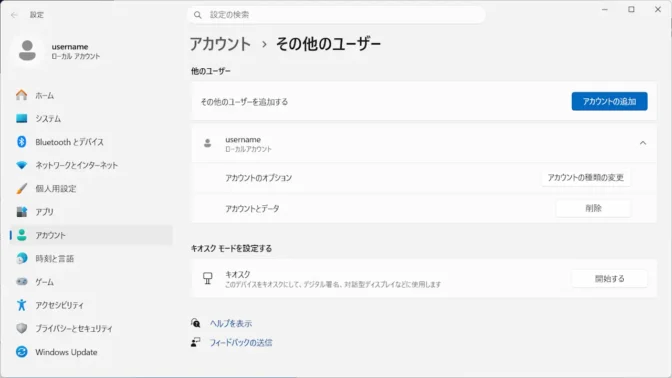The image size is (672, 378).
Task: Close the Settings window
Action: tap(658, 9)
